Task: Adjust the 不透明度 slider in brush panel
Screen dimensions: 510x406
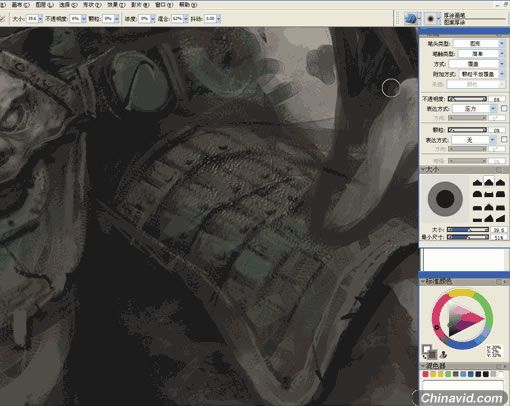Action: point(467,99)
